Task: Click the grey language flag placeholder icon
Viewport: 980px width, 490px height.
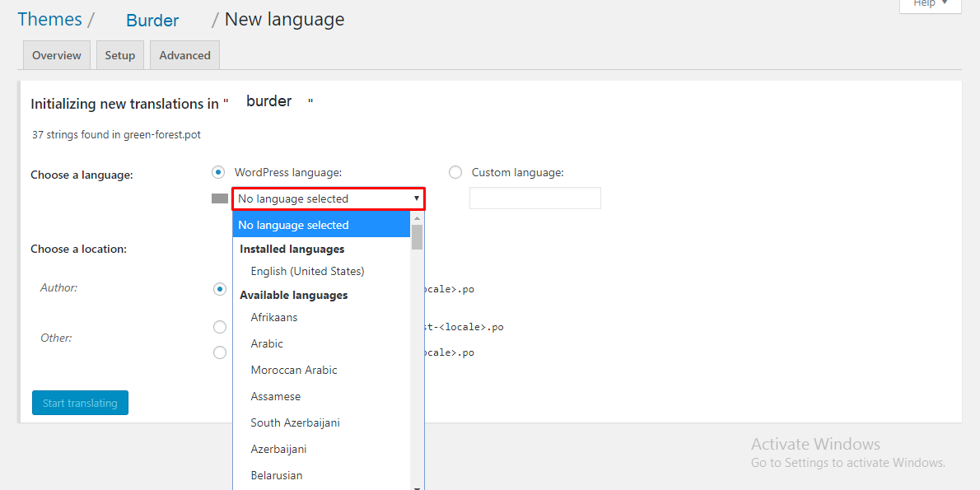Action: pyautogui.click(x=219, y=198)
